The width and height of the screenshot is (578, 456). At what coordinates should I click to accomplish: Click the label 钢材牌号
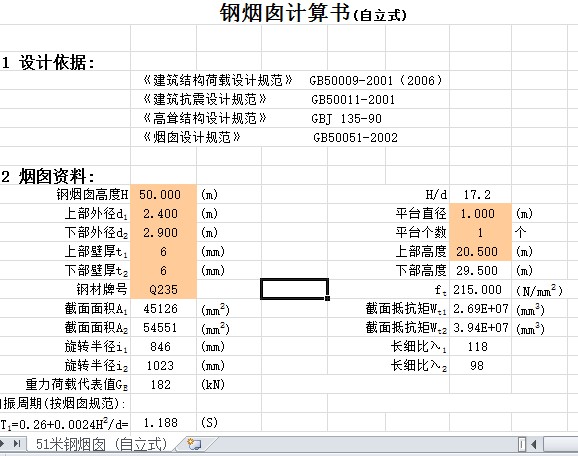point(102,289)
